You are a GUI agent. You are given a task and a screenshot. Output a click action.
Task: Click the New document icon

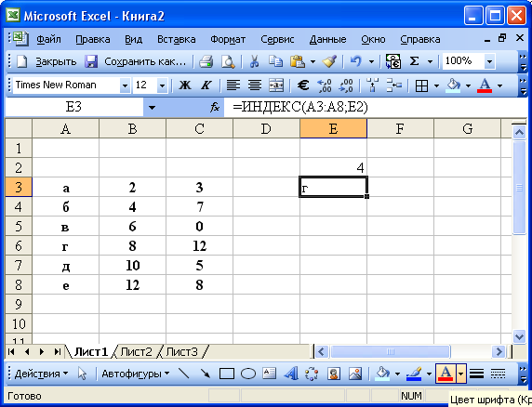[x=21, y=61]
